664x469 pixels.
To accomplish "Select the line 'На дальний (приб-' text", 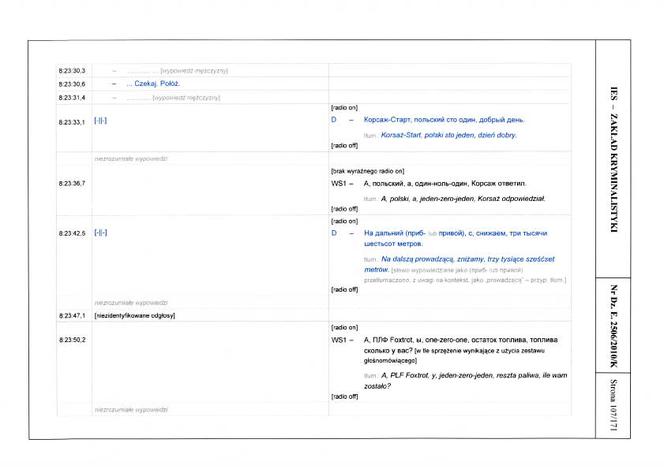I will coord(395,233).
